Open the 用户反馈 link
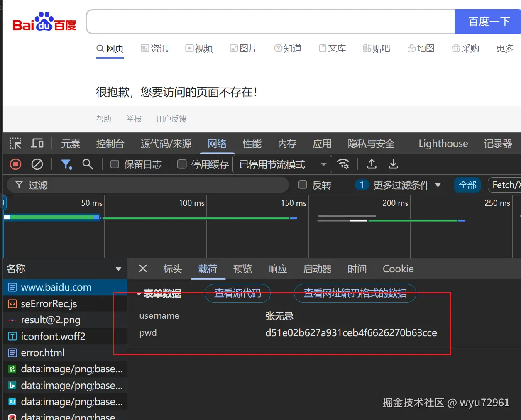This screenshot has height=420, width=521. tap(171, 119)
